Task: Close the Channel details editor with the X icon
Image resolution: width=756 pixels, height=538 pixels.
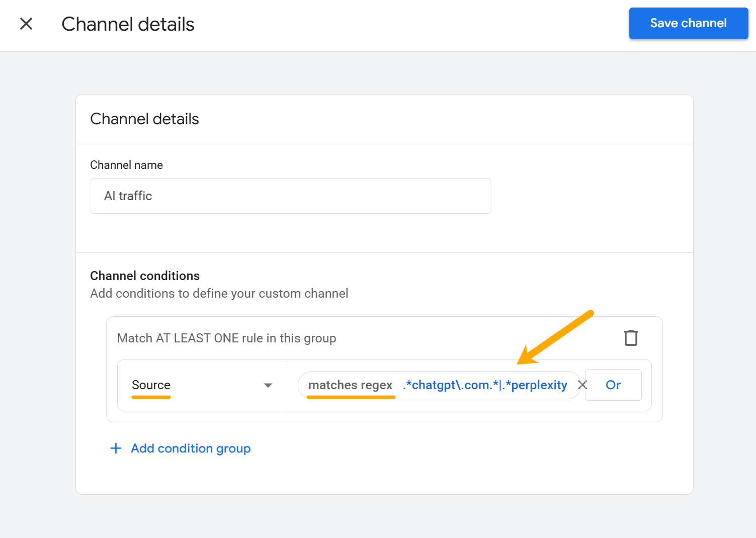Action: (26, 24)
